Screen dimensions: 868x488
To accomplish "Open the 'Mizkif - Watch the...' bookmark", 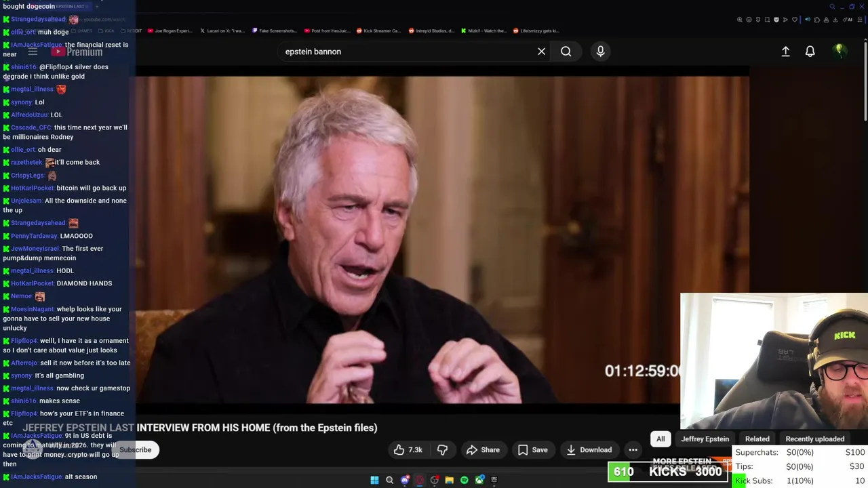I will pos(484,30).
